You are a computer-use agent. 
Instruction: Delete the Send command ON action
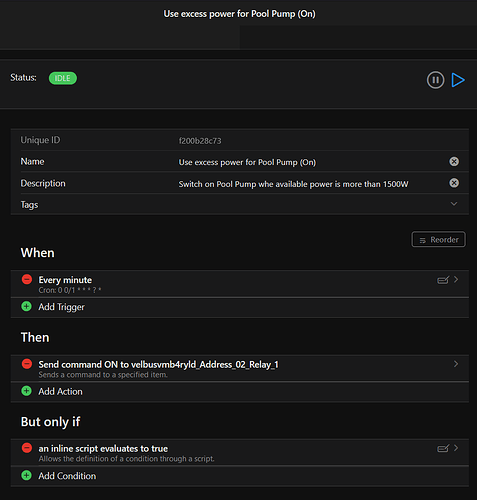point(27,364)
